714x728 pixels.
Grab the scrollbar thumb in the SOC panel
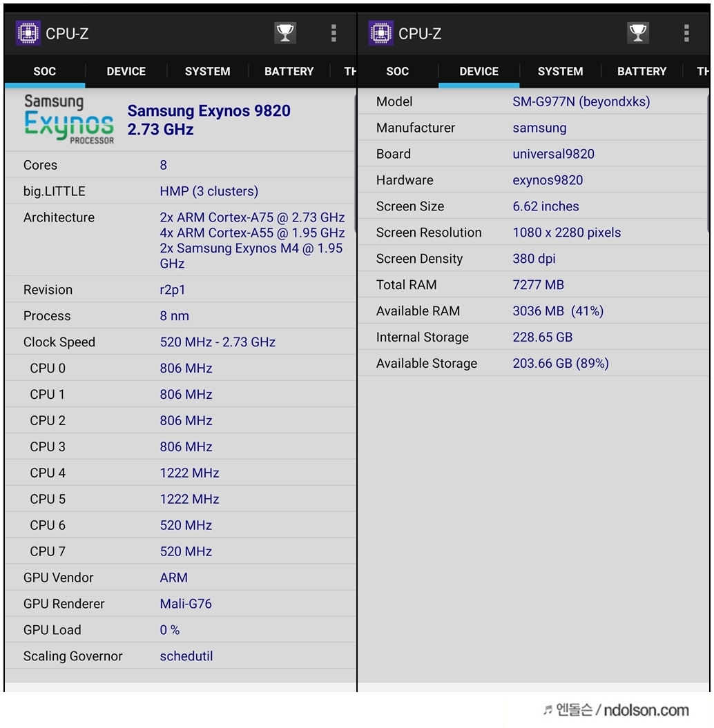tap(356, 162)
